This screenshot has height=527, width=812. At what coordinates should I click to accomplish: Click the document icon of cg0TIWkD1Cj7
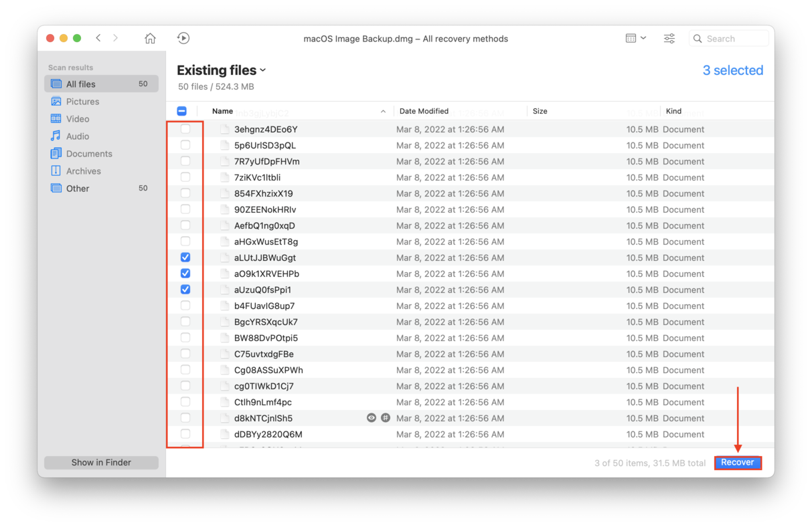[225, 386]
